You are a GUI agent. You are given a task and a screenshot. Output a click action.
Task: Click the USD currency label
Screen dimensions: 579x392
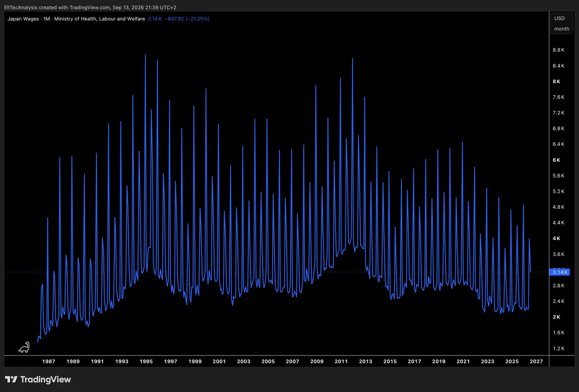pos(559,18)
